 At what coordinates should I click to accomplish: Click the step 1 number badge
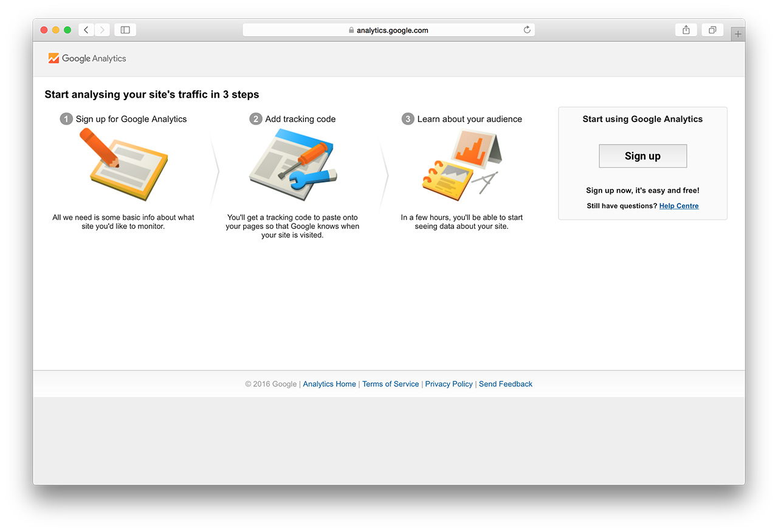66,119
